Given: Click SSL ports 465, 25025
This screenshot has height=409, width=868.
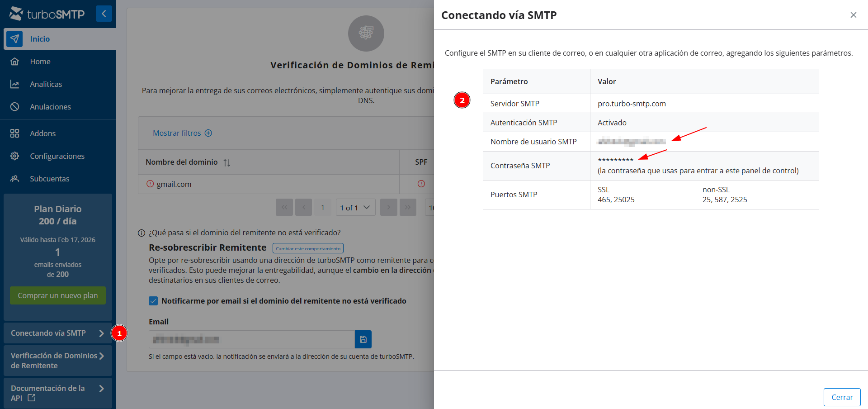Looking at the screenshot, I should click(x=616, y=200).
